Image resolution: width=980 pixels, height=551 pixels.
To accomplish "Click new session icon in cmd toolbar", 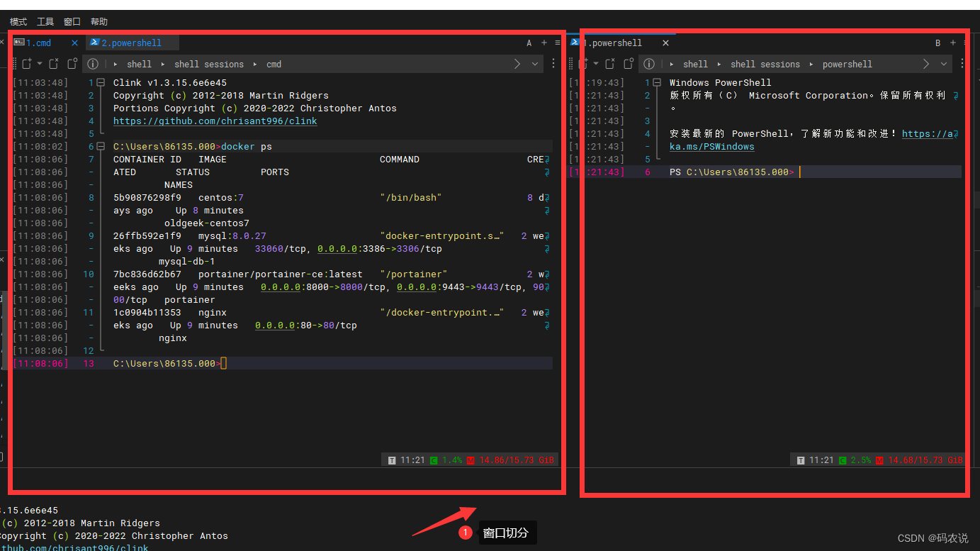I will pos(26,64).
